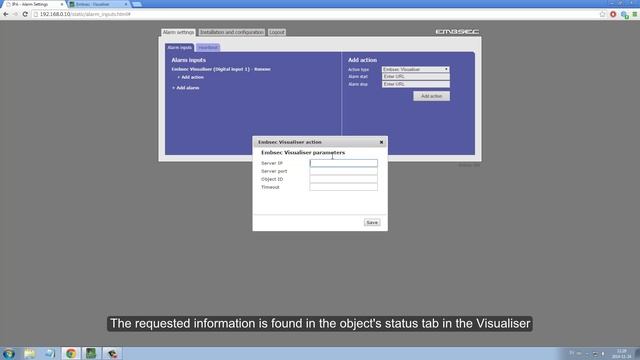This screenshot has width=640, height=360.
Task: Close the second Embsec Visualiser browser tab
Action: pos(126,4)
